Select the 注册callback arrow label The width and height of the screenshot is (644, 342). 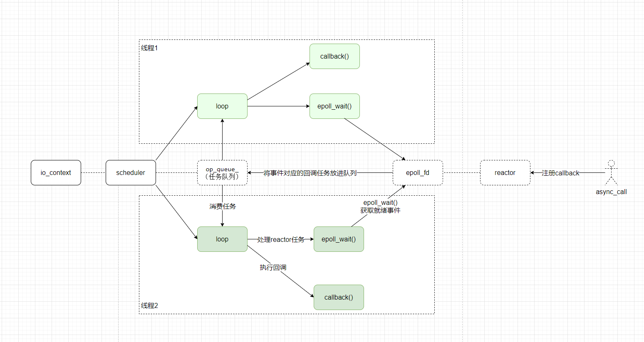click(x=560, y=173)
